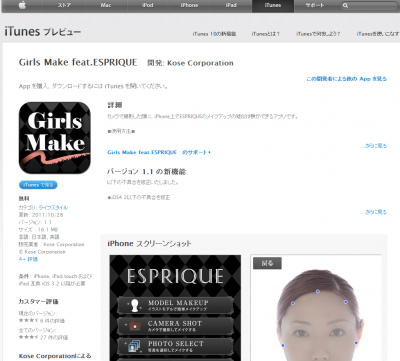Click the blue iTunes で見る button
The width and height of the screenshot is (400, 361).
click(38, 185)
